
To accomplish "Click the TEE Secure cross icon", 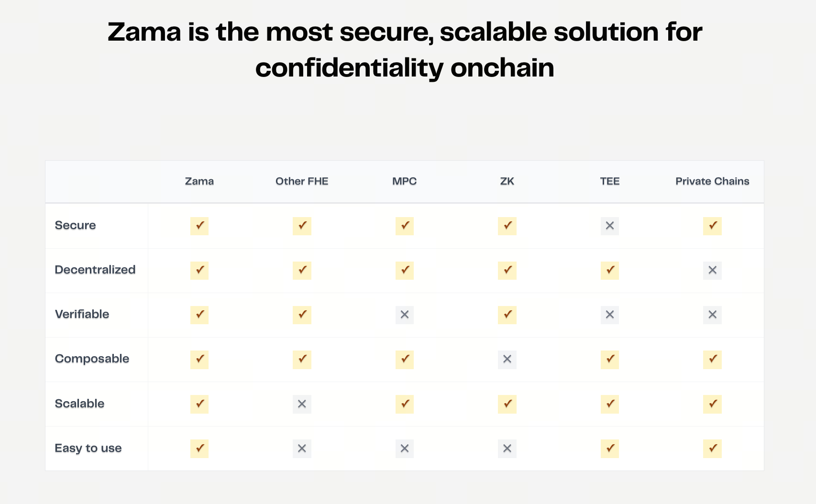I will click(x=609, y=226).
